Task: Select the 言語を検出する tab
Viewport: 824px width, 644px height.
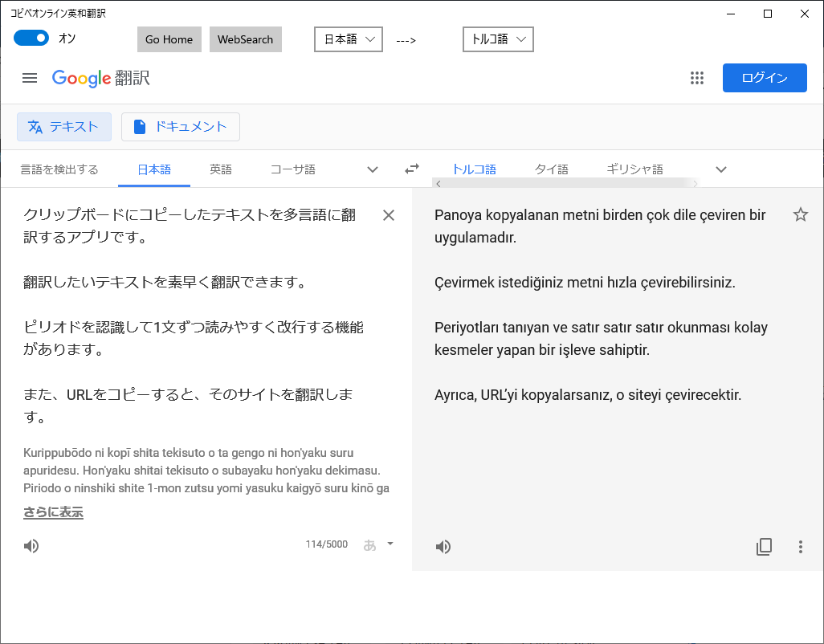Action: click(x=59, y=169)
